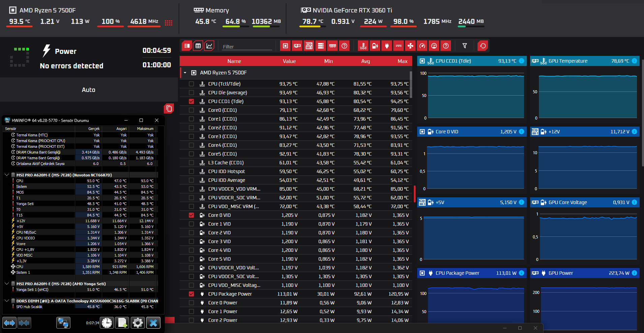Click the red copy icon above HWiNFO
Viewport: 644px width, 333px height.
pyautogui.click(x=169, y=108)
